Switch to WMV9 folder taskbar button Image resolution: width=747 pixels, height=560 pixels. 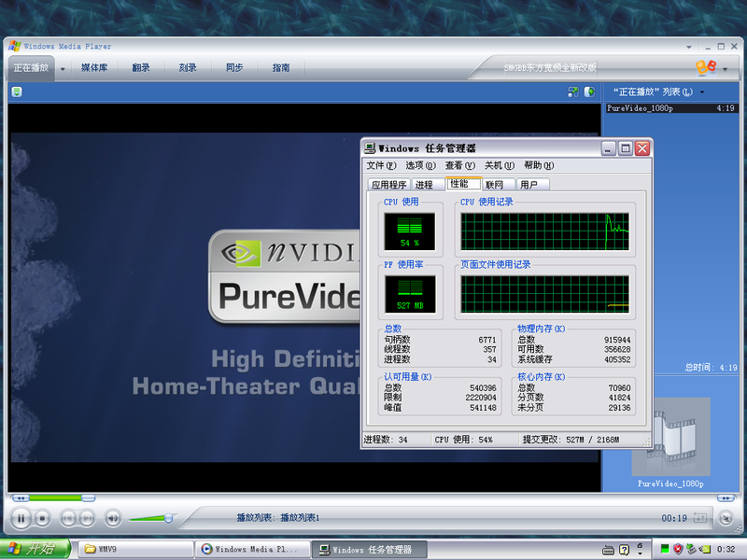pyautogui.click(x=134, y=550)
